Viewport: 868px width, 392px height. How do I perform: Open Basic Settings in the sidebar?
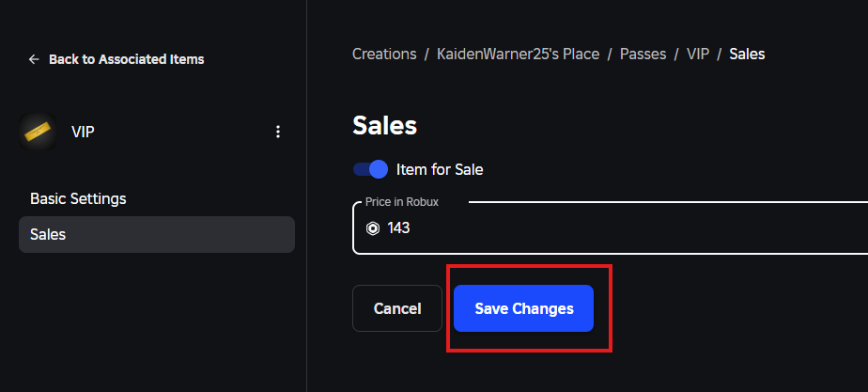pos(78,198)
